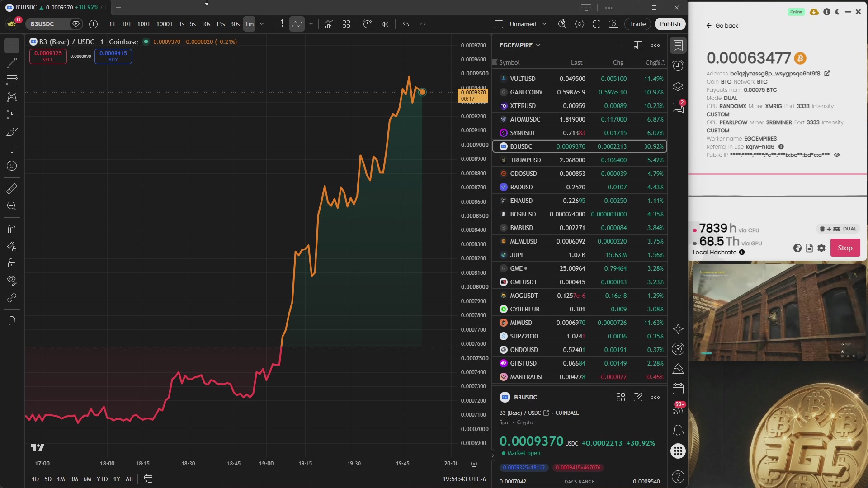868x488 pixels.
Task: Open chart type dropdown arrow
Action: point(311,24)
